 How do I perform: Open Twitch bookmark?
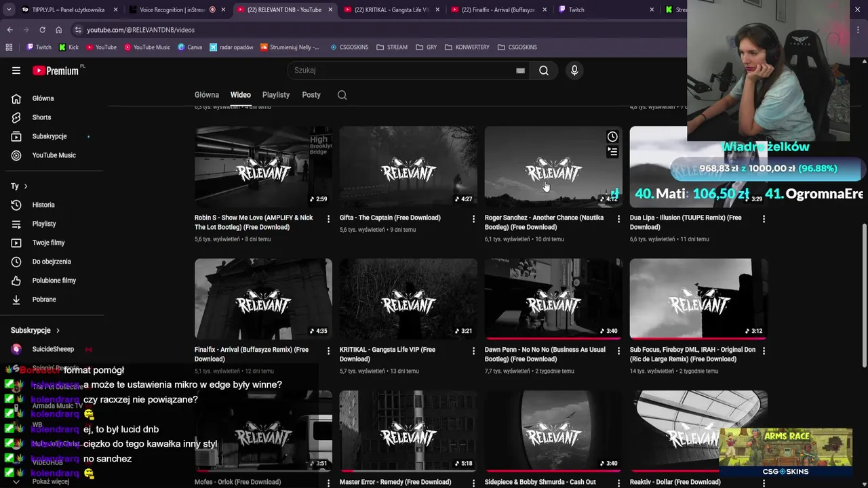(x=39, y=47)
